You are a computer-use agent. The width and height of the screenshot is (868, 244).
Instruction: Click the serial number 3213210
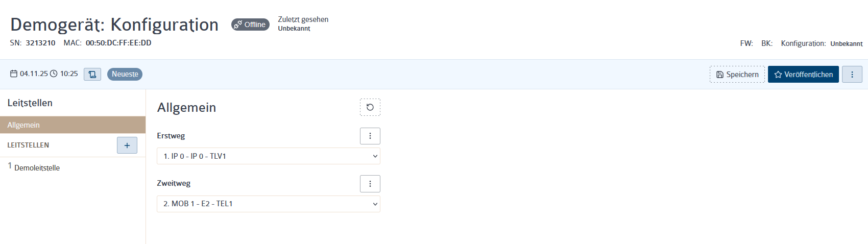click(40, 43)
